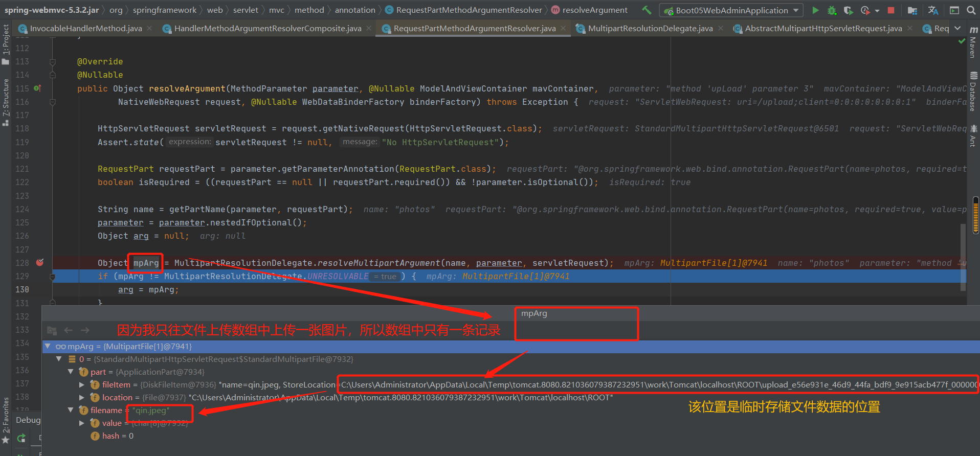Click the MultipartResolutionDelegate reference on line 128
The height and width of the screenshot is (456, 980).
tap(243, 263)
